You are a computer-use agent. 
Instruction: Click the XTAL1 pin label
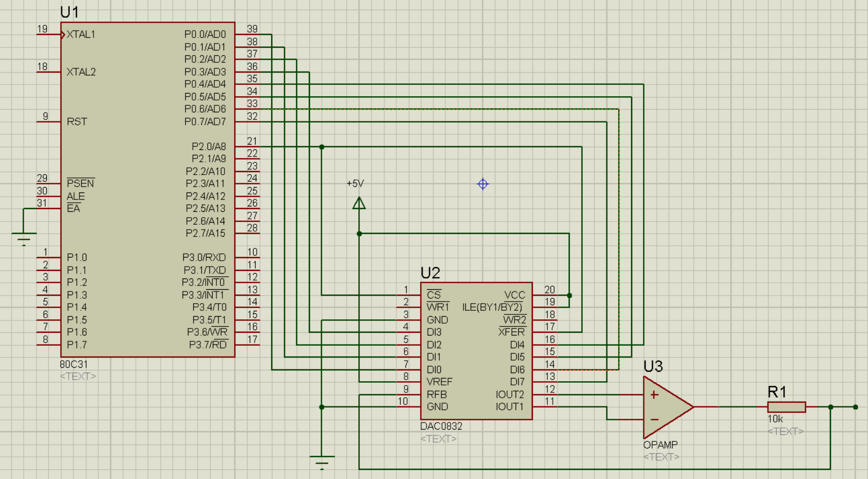click(81, 35)
